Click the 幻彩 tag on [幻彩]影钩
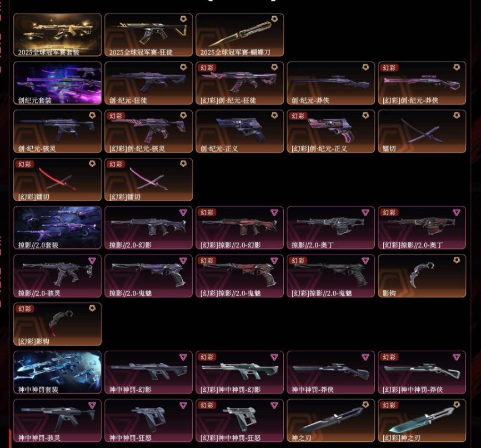Screen dimensions: 481x448 pos(24,308)
